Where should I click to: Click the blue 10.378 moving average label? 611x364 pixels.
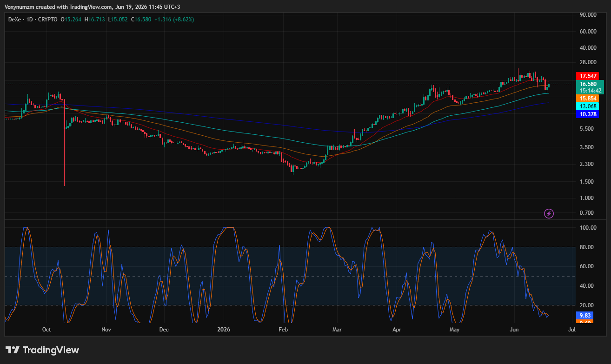click(x=588, y=114)
